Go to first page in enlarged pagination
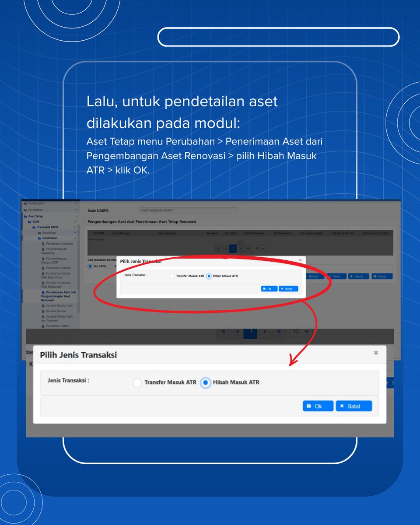Viewport: 420px width, 525px height. click(x=223, y=332)
